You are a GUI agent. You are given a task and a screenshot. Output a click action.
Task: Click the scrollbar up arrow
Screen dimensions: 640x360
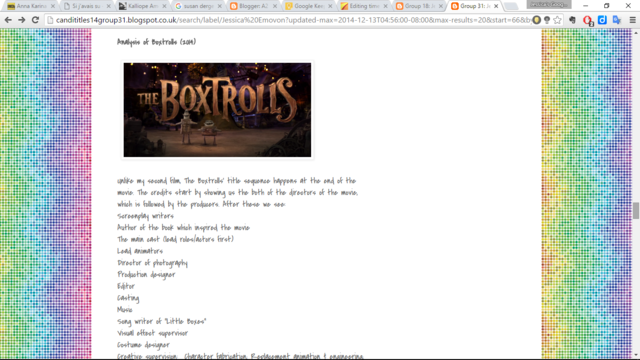click(636, 33)
